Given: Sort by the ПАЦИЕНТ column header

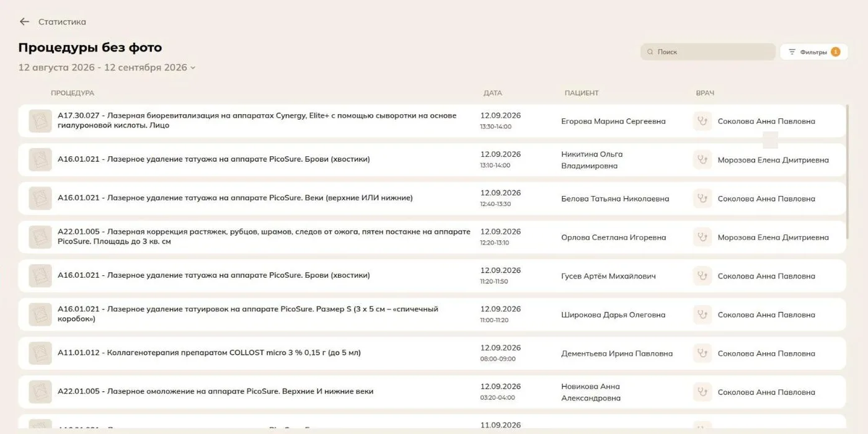Looking at the screenshot, I should tap(582, 93).
